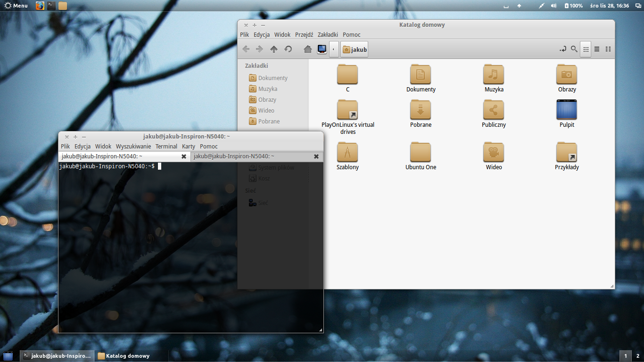Toggle the location entry icon beside search

coord(562,49)
